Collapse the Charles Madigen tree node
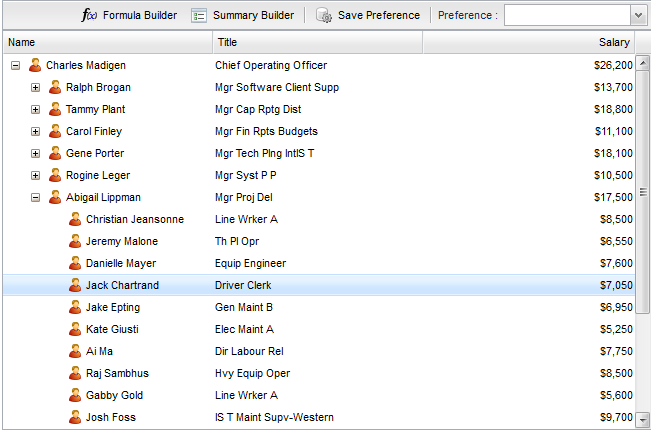The height and width of the screenshot is (433, 651). point(16,65)
